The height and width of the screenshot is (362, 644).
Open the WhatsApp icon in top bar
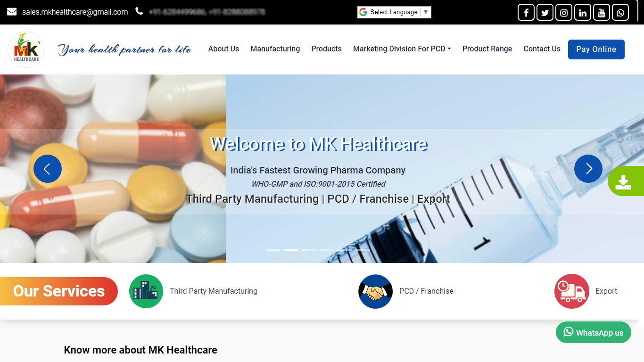pos(620,12)
